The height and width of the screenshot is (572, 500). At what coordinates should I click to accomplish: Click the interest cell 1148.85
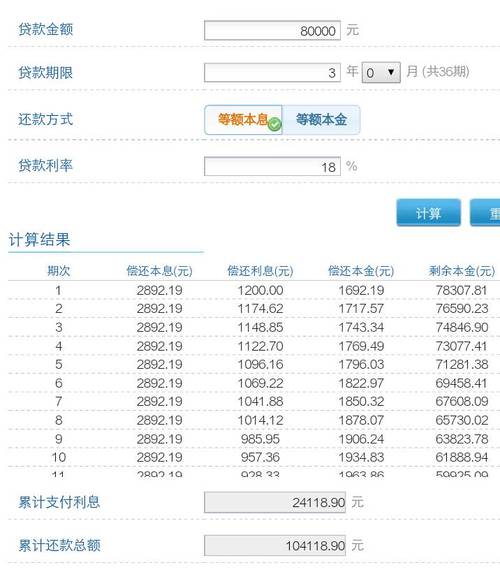pos(260,327)
